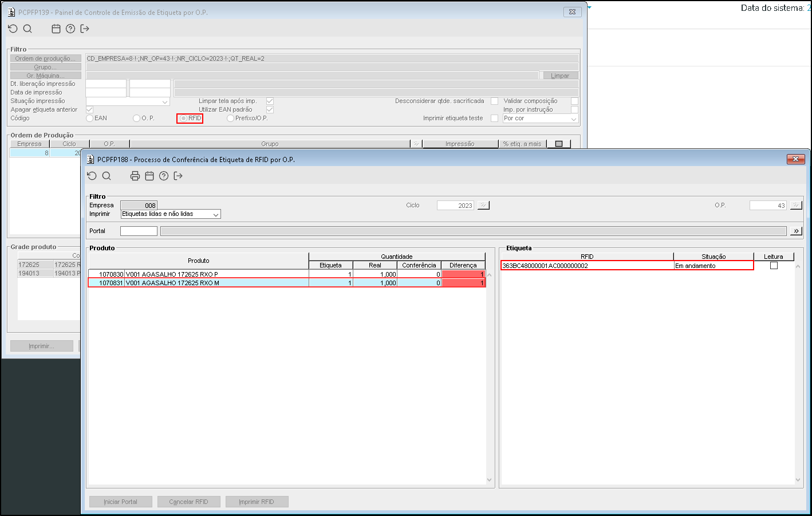Click the first 'Data de impressão' date field
The image size is (812, 516).
pos(106,93)
